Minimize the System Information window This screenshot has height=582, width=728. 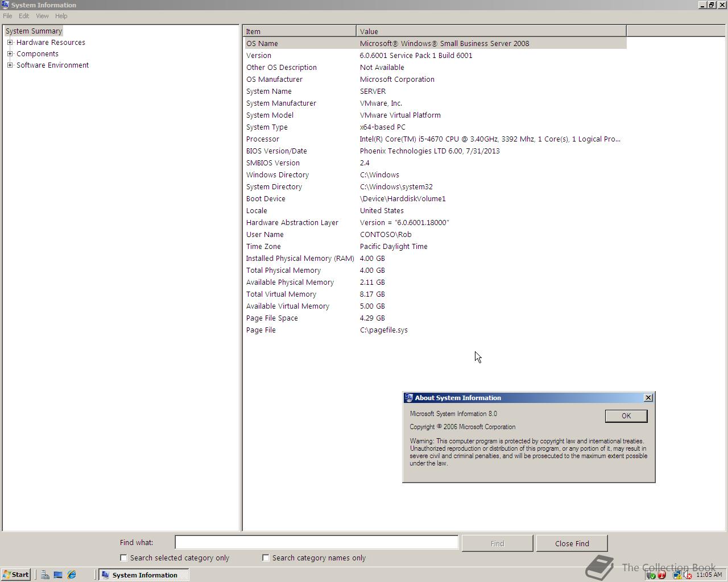(702, 5)
